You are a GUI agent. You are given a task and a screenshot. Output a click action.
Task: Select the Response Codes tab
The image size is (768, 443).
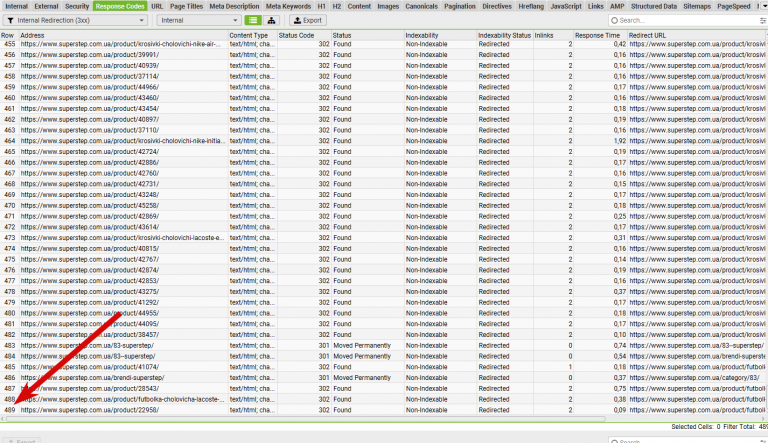[120, 6]
